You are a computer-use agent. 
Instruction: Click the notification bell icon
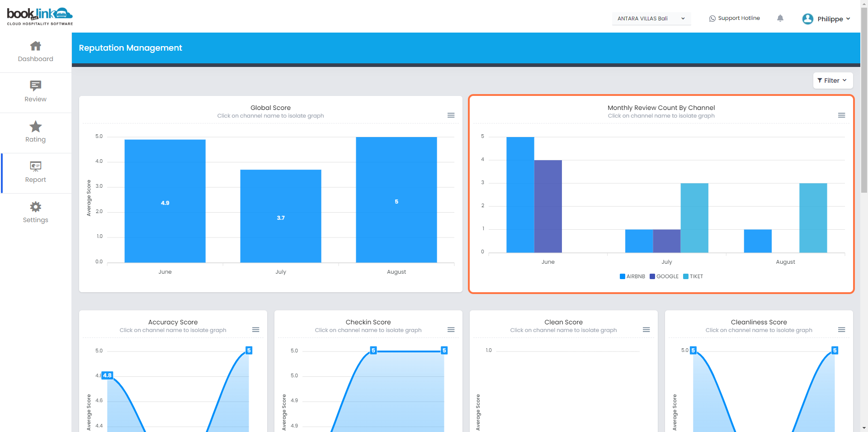tap(780, 18)
